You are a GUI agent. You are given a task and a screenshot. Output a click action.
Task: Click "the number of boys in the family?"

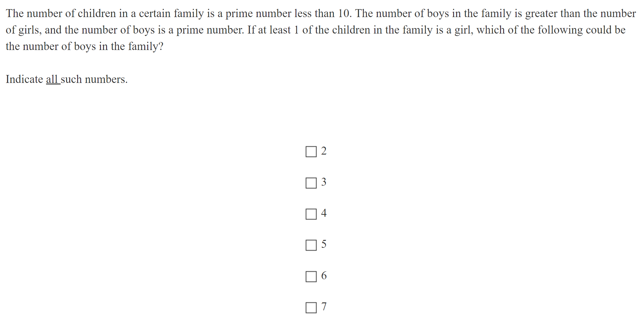[x=84, y=46]
